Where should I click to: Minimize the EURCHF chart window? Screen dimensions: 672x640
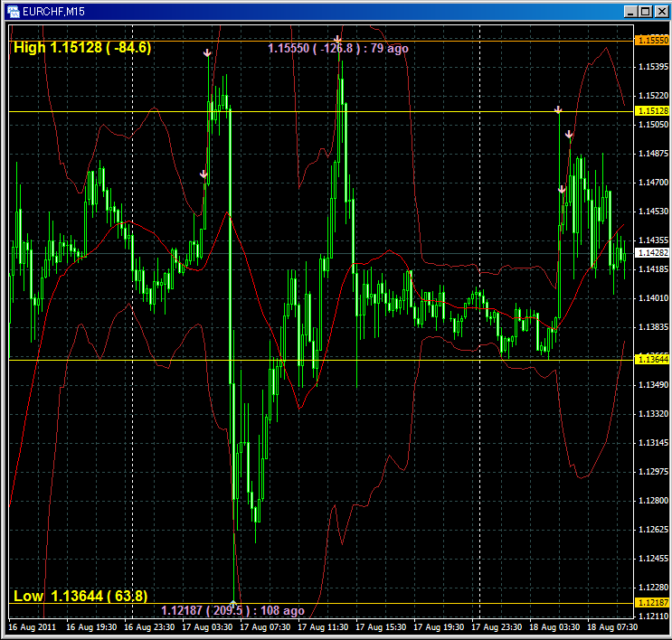[x=629, y=11]
